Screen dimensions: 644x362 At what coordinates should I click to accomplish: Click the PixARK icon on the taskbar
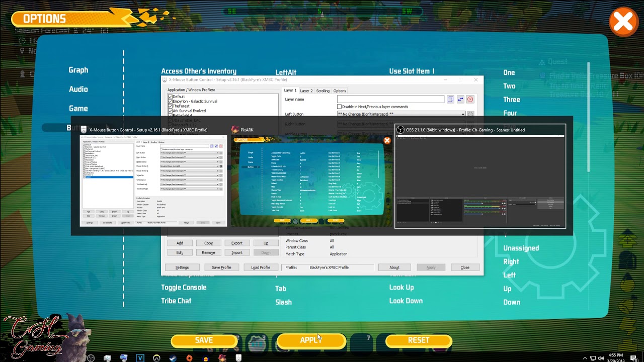pos(222,358)
